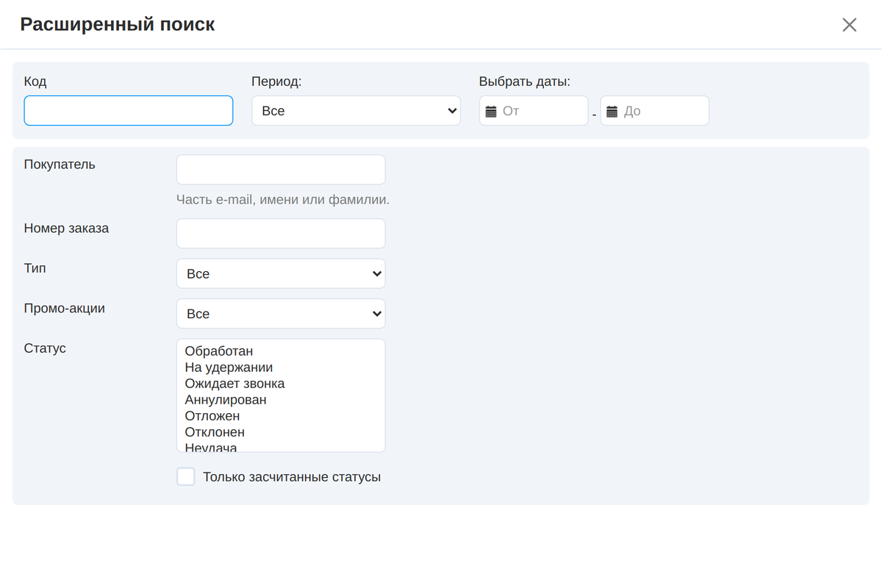Image resolution: width=882 pixels, height=588 pixels.
Task: Open the Период dropdown
Action: pyautogui.click(x=356, y=111)
